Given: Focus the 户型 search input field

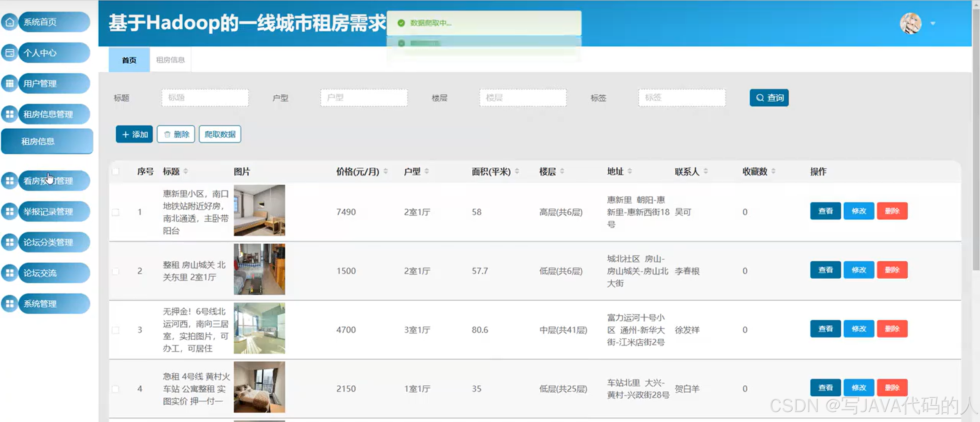Looking at the screenshot, I should pyautogui.click(x=364, y=98).
